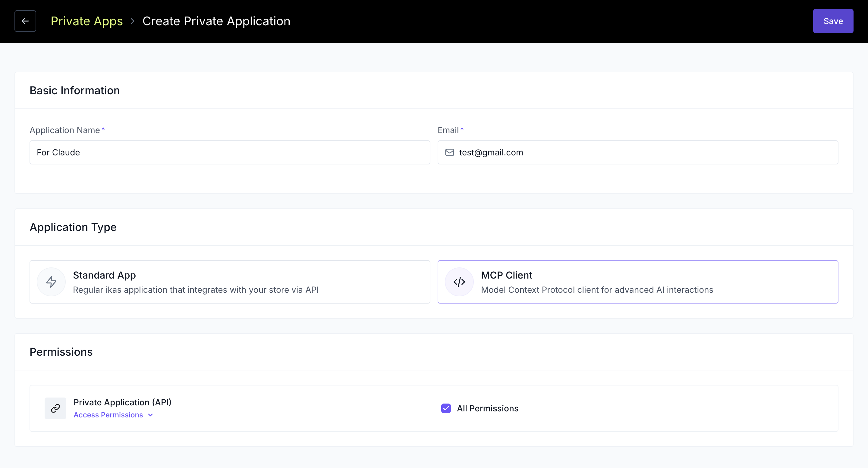This screenshot has height=468, width=868.
Task: Expand Access Permissions dropdown
Action: (113, 415)
